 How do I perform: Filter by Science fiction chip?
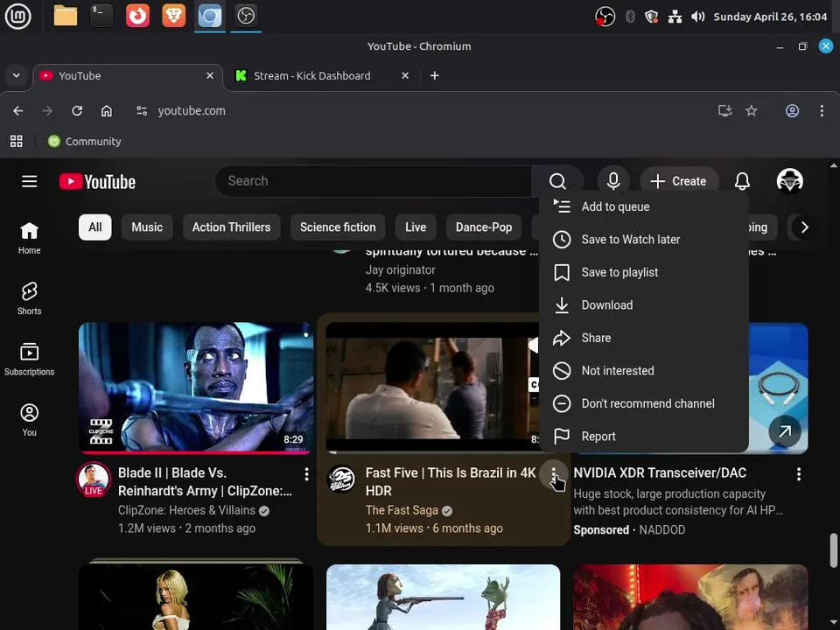[x=338, y=227]
